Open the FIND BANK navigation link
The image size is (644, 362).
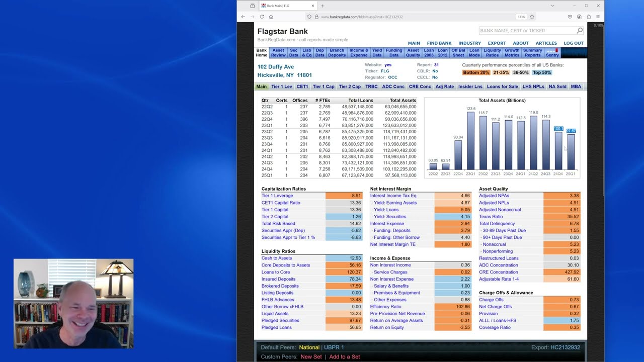(x=439, y=43)
